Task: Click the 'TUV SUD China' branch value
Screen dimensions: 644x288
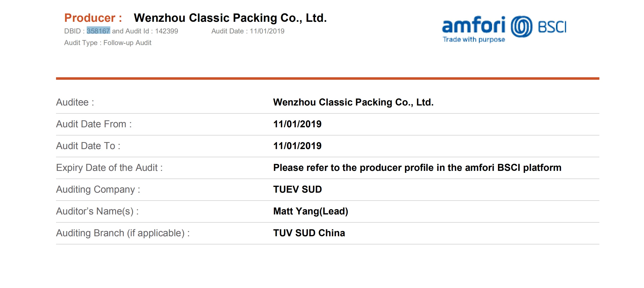Action: [x=309, y=233]
